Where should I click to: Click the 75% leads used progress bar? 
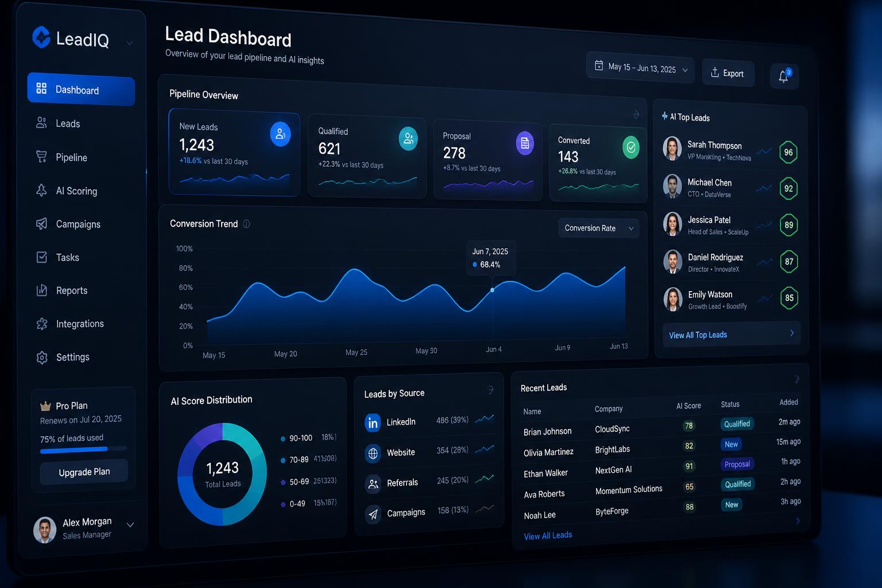84,450
